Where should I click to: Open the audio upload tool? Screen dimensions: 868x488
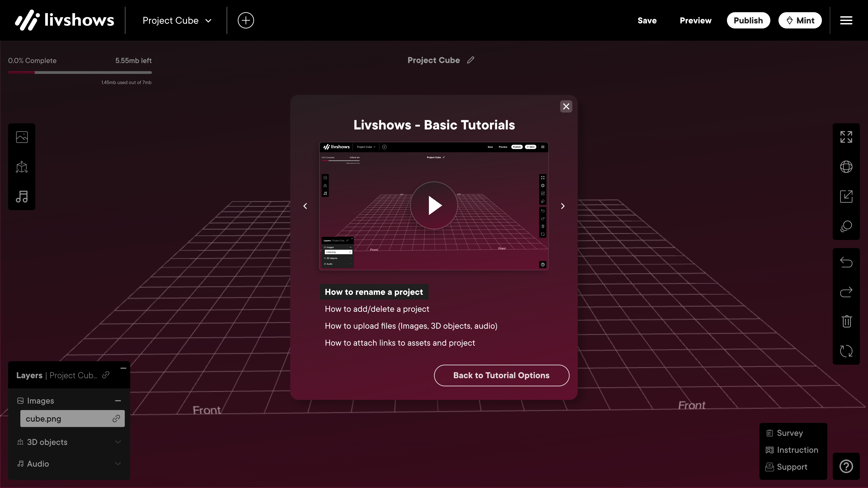(22, 196)
